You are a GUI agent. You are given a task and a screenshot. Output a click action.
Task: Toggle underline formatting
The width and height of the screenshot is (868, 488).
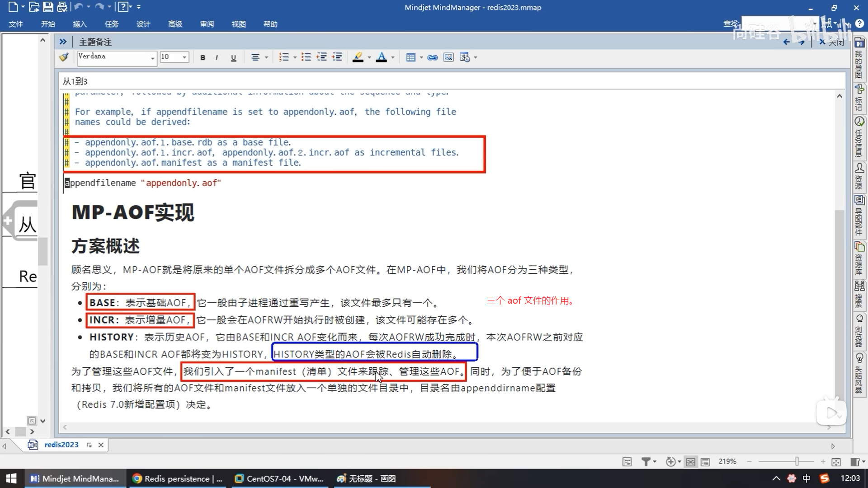[x=233, y=57]
